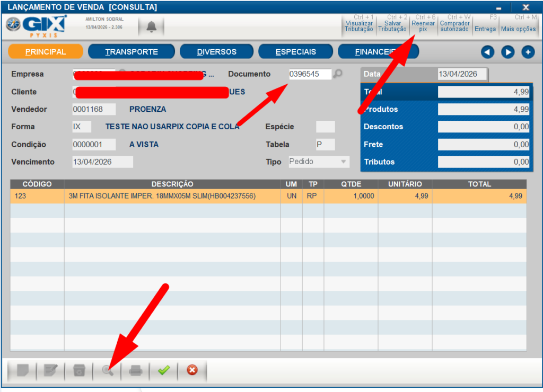
Task: Open the DIVERSOS tab
Action: [216, 52]
